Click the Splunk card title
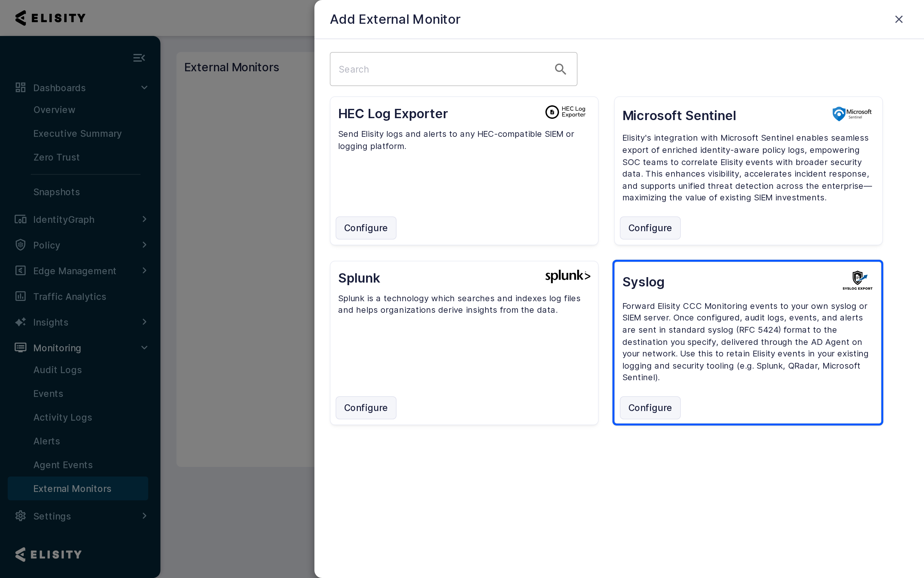924x578 pixels. tap(359, 278)
